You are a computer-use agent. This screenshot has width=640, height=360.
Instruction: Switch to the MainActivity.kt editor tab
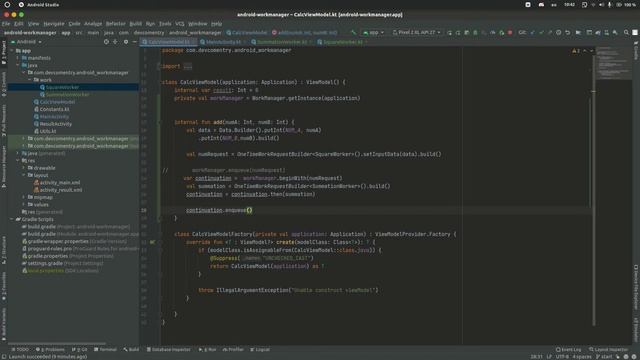click(223, 42)
